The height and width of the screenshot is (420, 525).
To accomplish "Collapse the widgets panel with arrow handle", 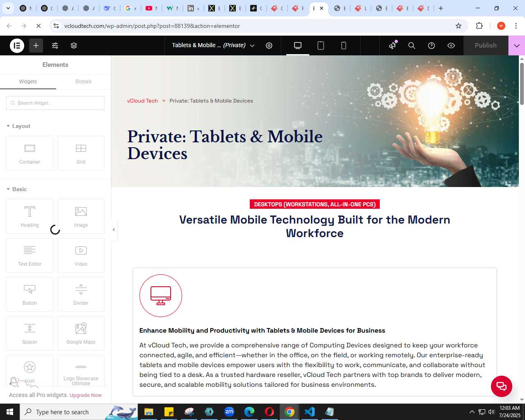I will (x=114, y=230).
